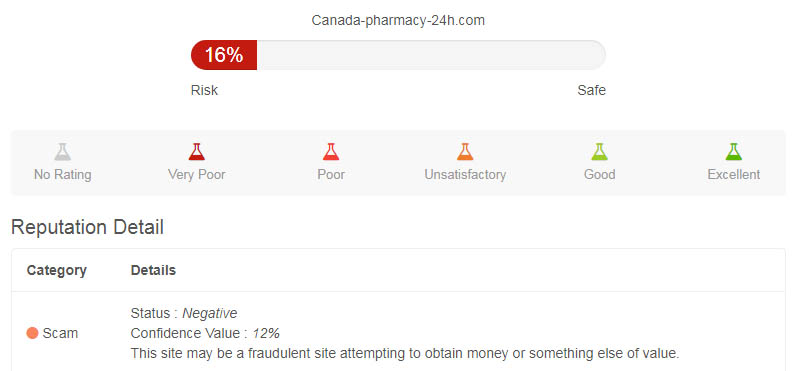Click the orange Scam status dot
The width and height of the screenshot is (799, 371).
(x=33, y=333)
